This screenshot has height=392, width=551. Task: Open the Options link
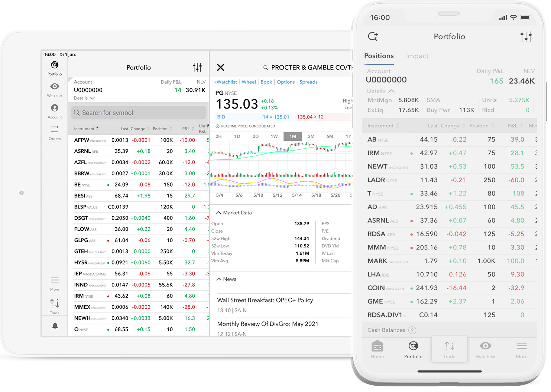tap(286, 82)
